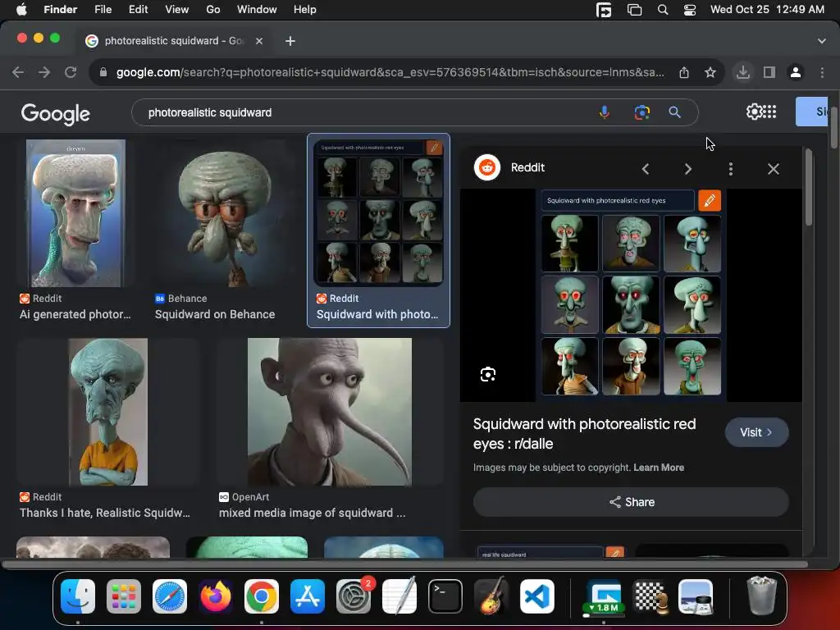Open the Finder menu
The height and width of the screenshot is (630, 840).
tap(60, 10)
